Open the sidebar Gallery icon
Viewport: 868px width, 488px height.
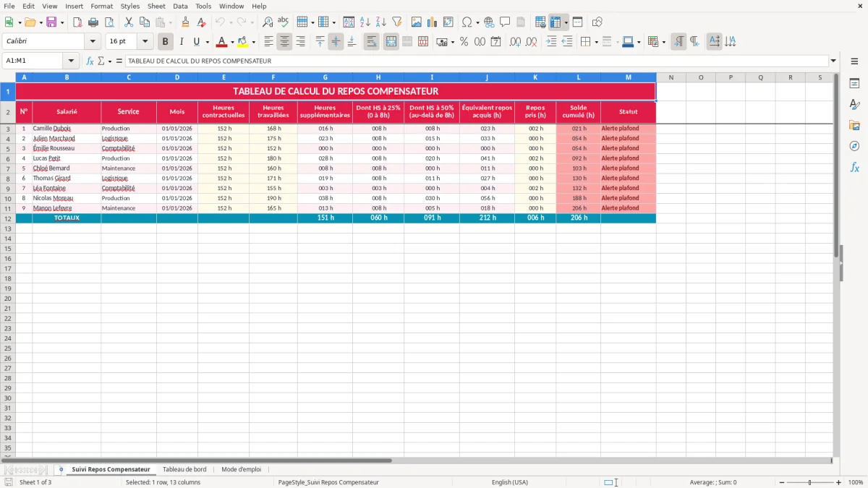point(854,125)
